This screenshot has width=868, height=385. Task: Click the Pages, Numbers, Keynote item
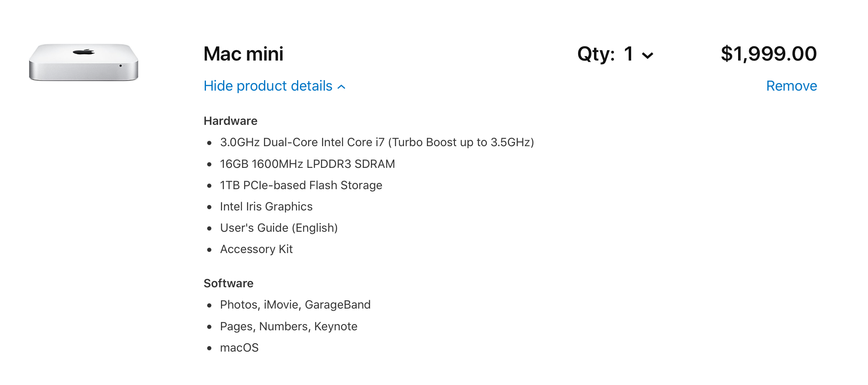click(x=289, y=327)
